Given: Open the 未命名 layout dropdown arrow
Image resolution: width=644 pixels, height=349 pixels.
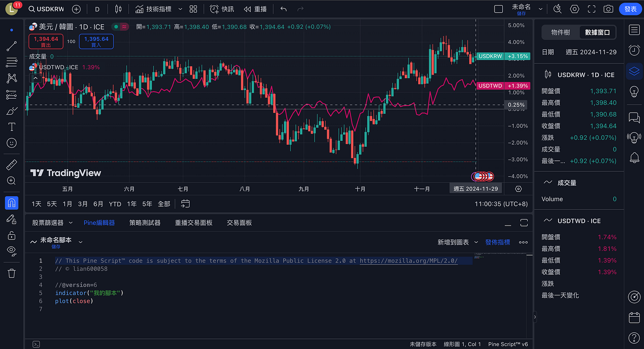Looking at the screenshot, I should coord(540,9).
